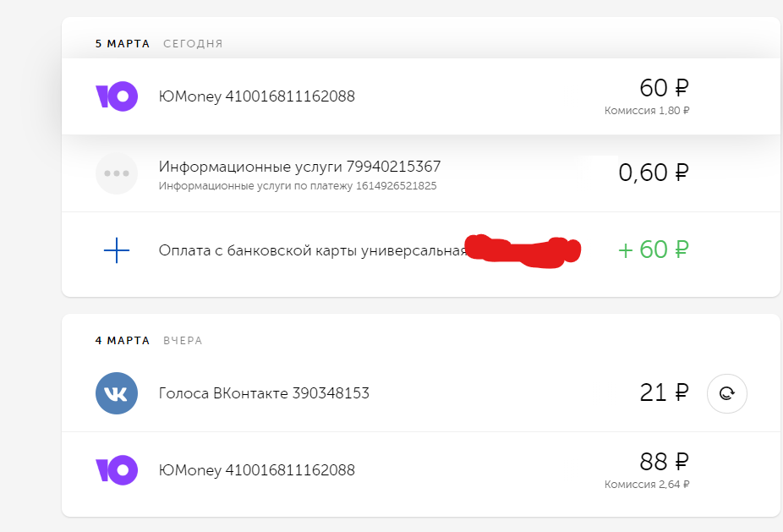Click the Комиссия 1,80 ₽ fee label
The width and height of the screenshot is (783, 532).
pos(646,111)
